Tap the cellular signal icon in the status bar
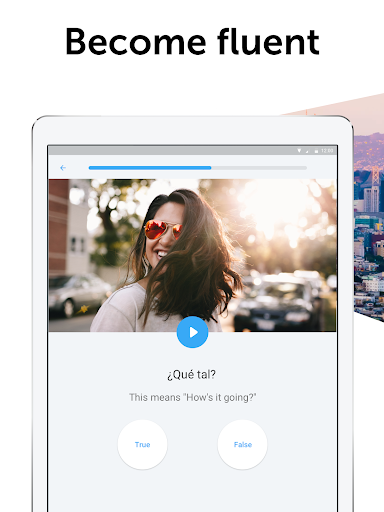This screenshot has height=512, width=384. pos(307,151)
